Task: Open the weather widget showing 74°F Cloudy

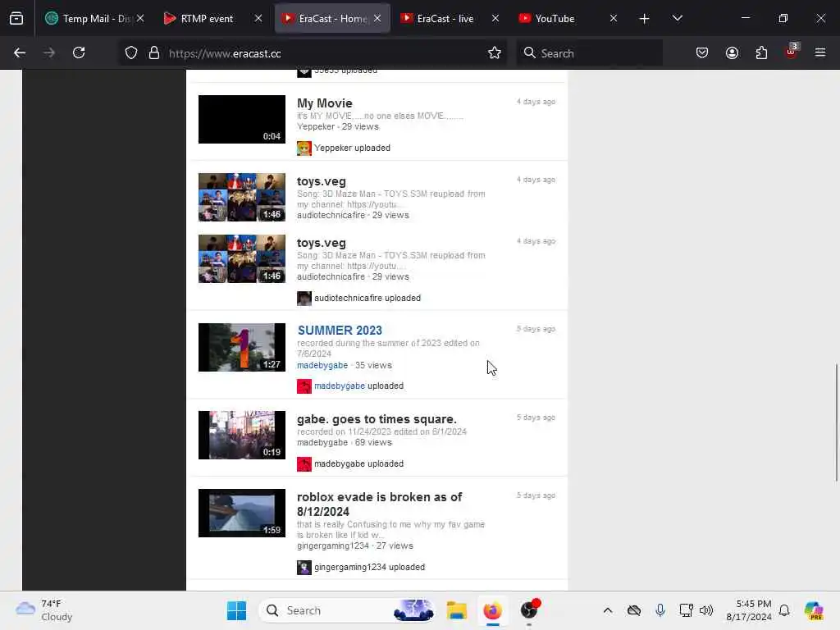Action: click(44, 610)
